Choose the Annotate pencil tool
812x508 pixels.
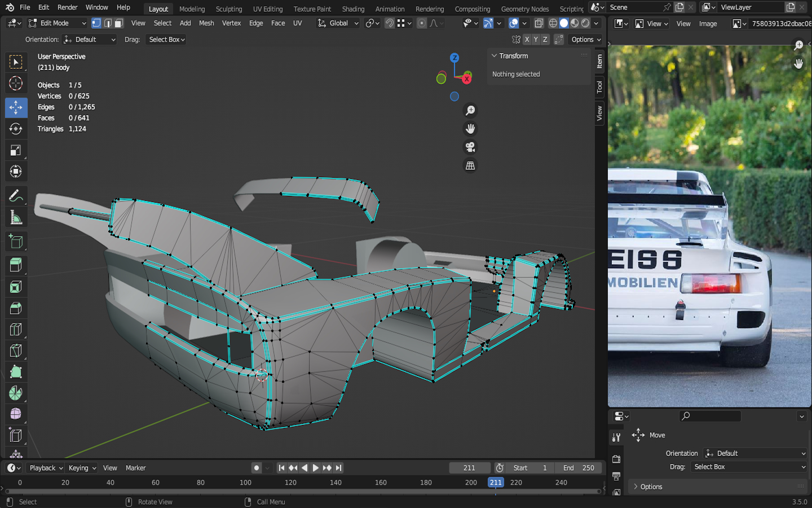pyautogui.click(x=16, y=196)
